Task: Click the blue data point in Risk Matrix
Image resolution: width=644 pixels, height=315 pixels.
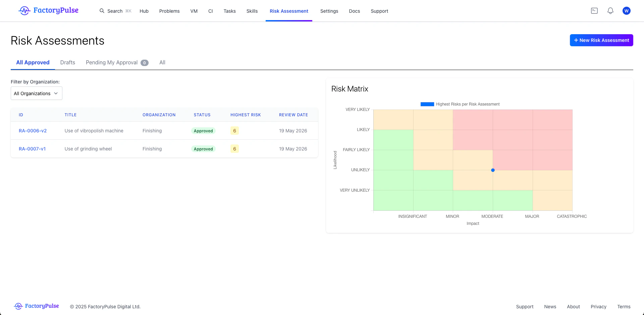Action: [x=493, y=170]
